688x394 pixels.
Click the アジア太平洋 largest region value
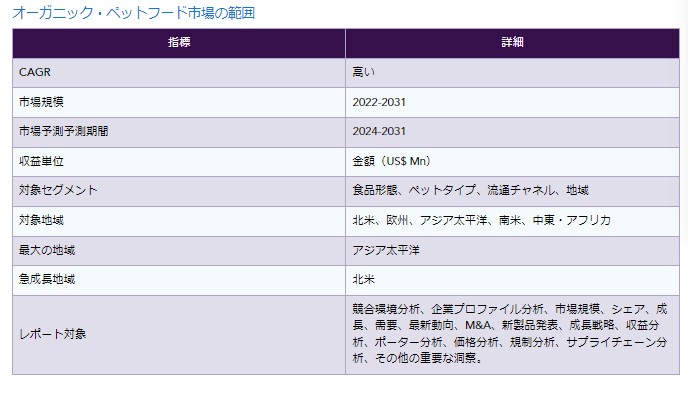(x=386, y=250)
